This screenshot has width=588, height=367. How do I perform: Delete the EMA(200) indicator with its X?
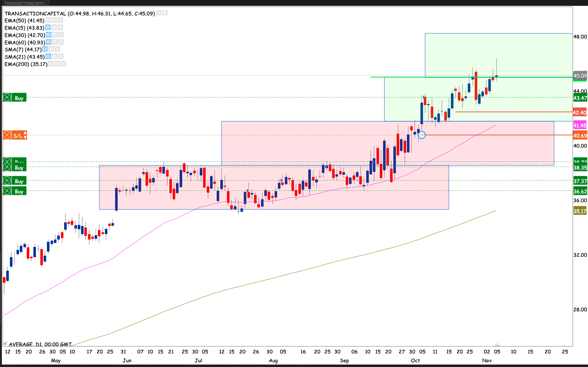click(x=63, y=64)
